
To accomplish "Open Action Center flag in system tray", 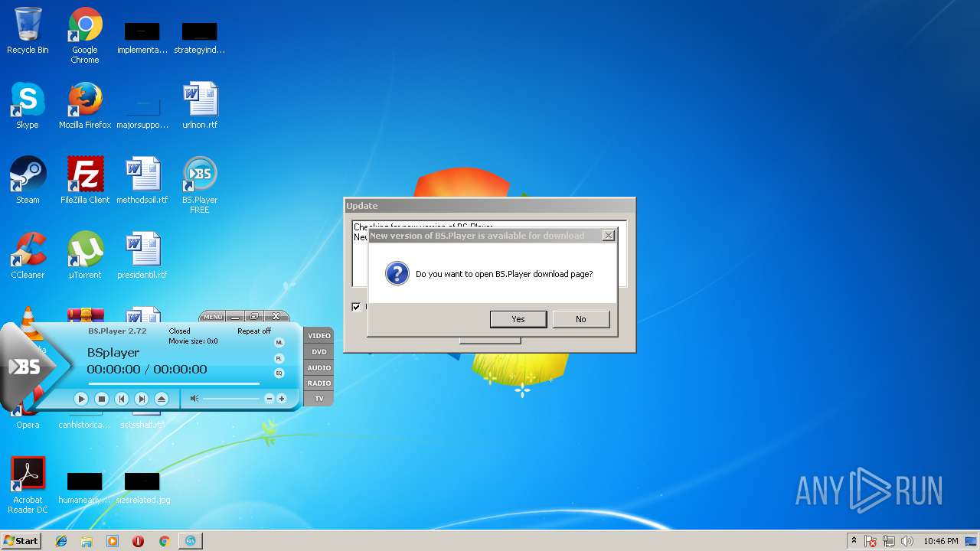I will click(x=871, y=541).
